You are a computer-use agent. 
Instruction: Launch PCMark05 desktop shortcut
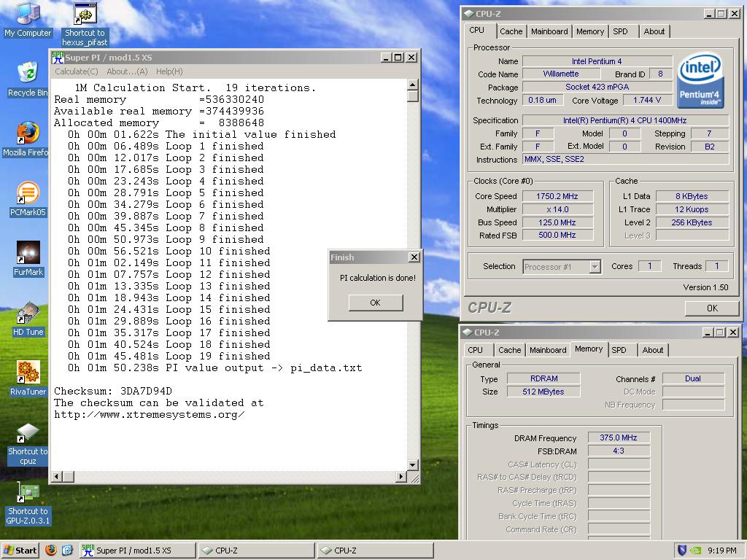pos(28,199)
